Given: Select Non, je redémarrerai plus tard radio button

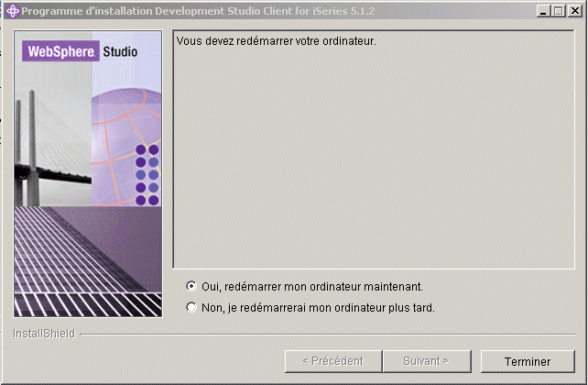Looking at the screenshot, I should point(191,307).
